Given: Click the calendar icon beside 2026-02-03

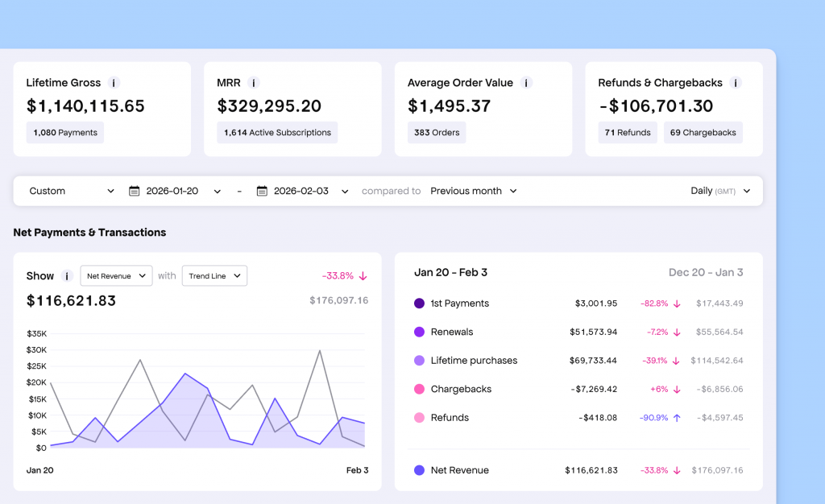Looking at the screenshot, I should (x=262, y=191).
